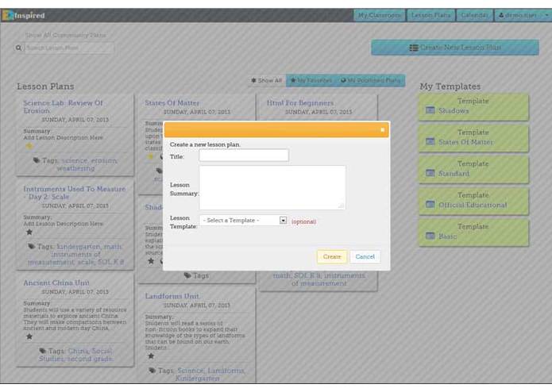
Task: Click the 'erosion' tag link
Action: 104,160
